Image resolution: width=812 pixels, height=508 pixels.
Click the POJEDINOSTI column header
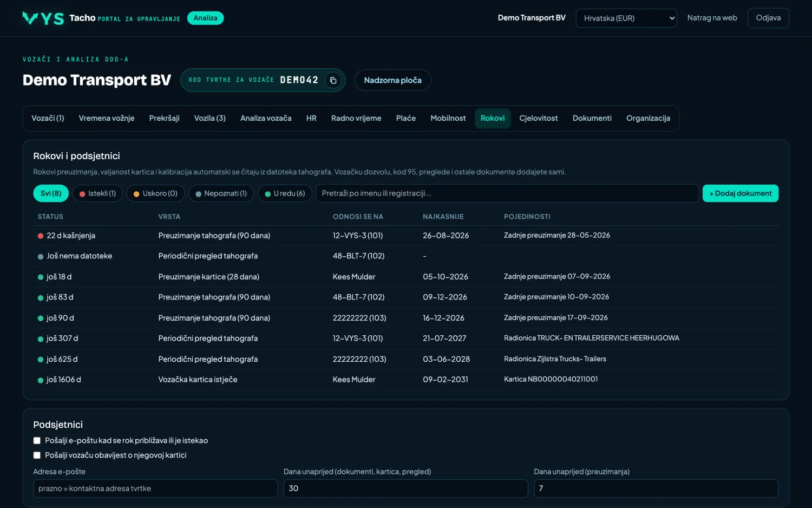point(527,217)
